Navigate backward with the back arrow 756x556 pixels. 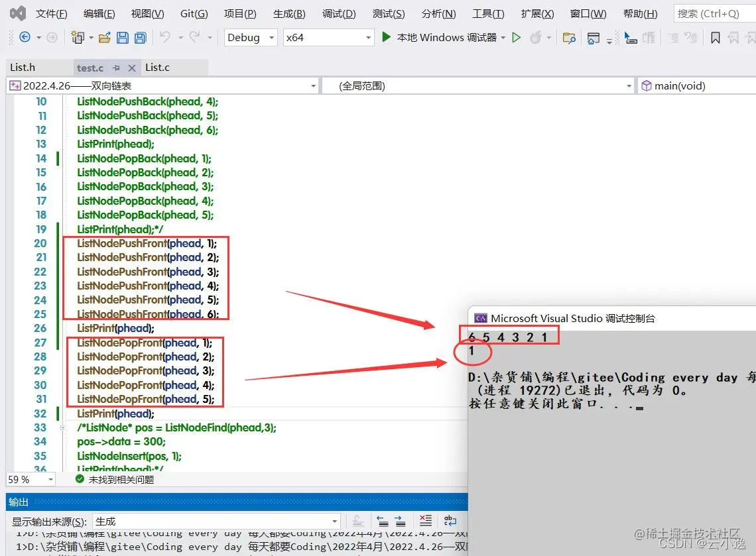[25, 37]
